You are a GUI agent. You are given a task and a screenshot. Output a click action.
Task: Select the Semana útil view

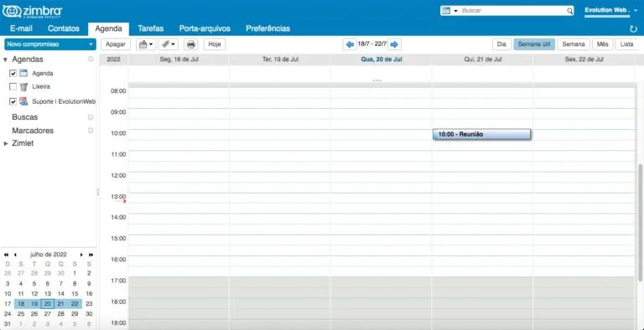(x=534, y=44)
